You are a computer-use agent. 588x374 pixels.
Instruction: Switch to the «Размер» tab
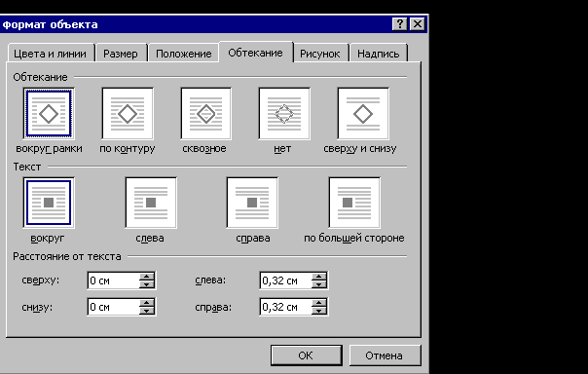pos(121,54)
